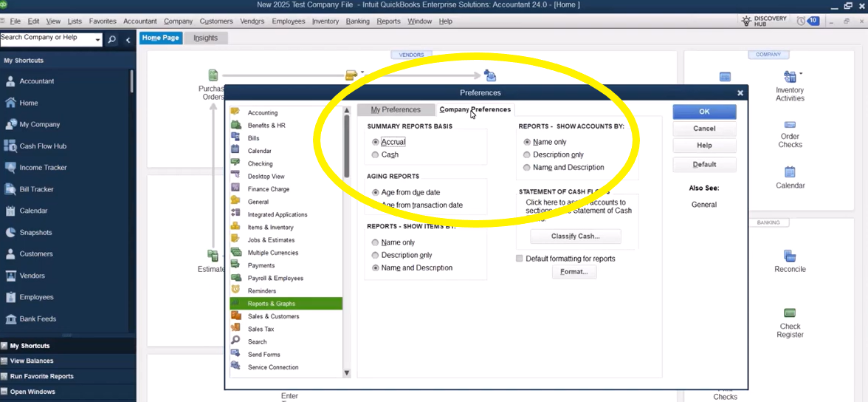Open the Calendar icon in Company panel
Viewport: 868px width, 402px height.
(x=790, y=172)
